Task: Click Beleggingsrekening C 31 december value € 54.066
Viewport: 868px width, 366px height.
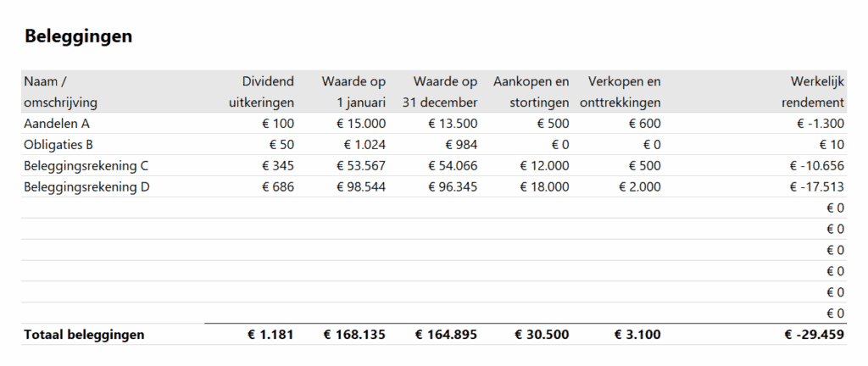Action: [x=453, y=166]
